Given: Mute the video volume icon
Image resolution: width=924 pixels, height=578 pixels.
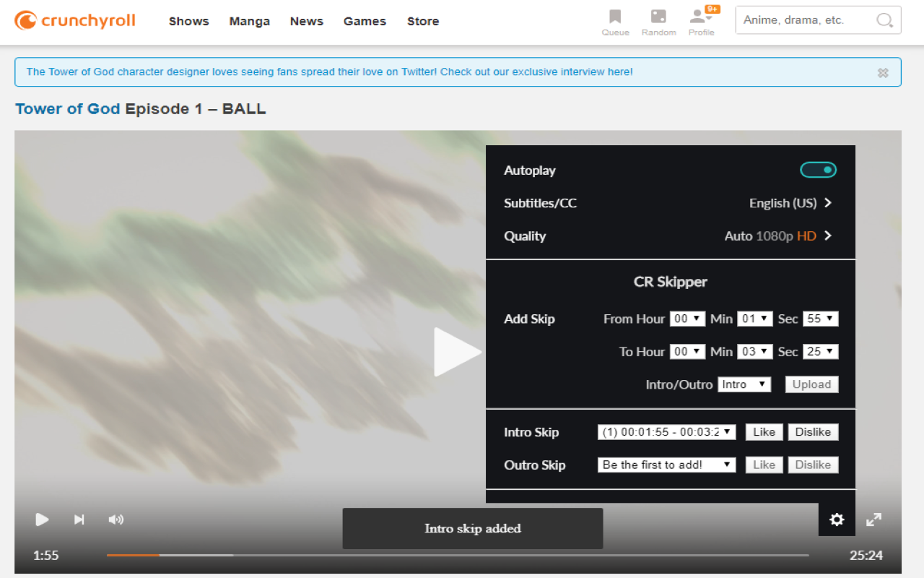Looking at the screenshot, I should click(115, 519).
